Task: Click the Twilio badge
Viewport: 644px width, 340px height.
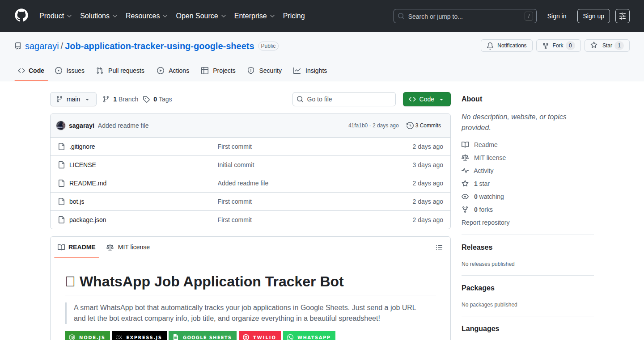Action: click(x=260, y=336)
